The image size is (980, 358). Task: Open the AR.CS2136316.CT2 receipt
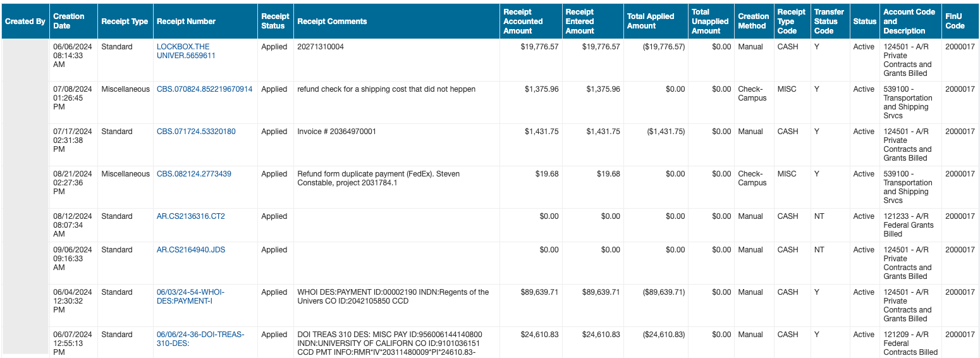pos(190,216)
